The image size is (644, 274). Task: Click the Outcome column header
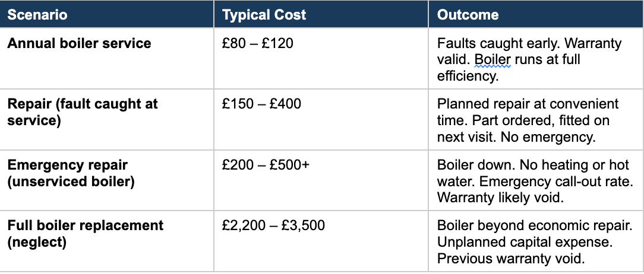(x=468, y=14)
